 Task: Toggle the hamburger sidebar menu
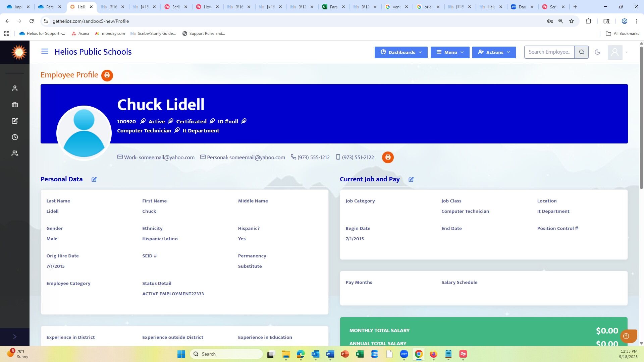pyautogui.click(x=45, y=52)
